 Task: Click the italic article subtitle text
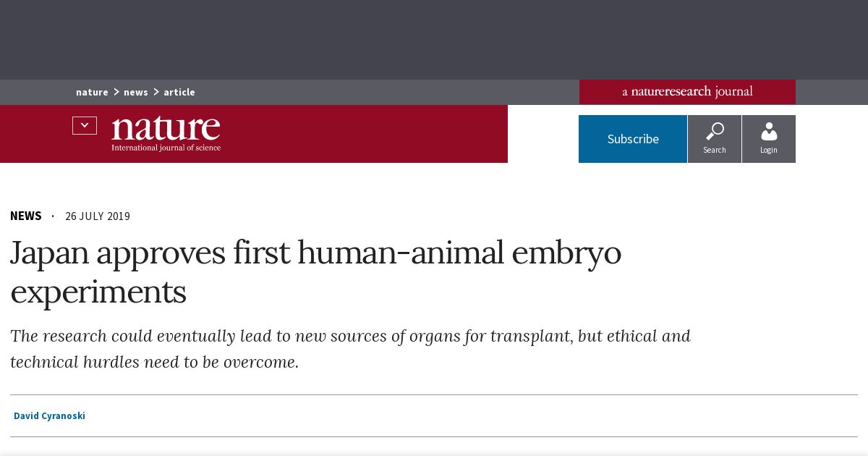(x=350, y=349)
